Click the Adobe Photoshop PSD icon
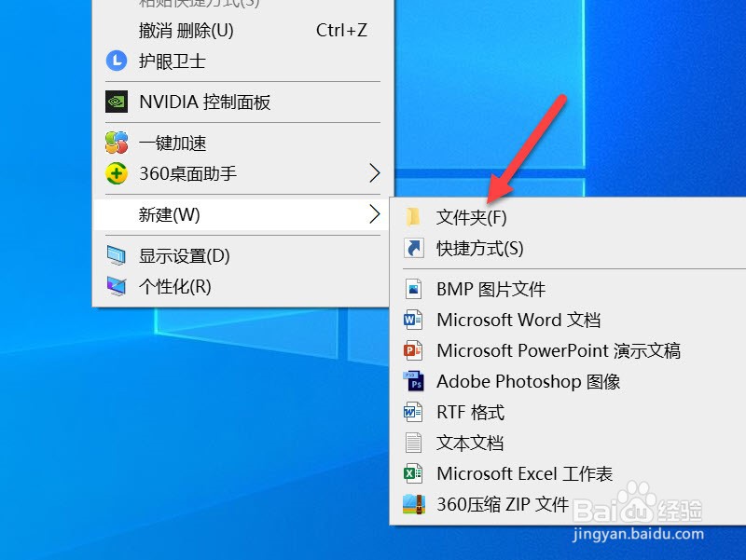This screenshot has width=746, height=560. pyautogui.click(x=413, y=381)
